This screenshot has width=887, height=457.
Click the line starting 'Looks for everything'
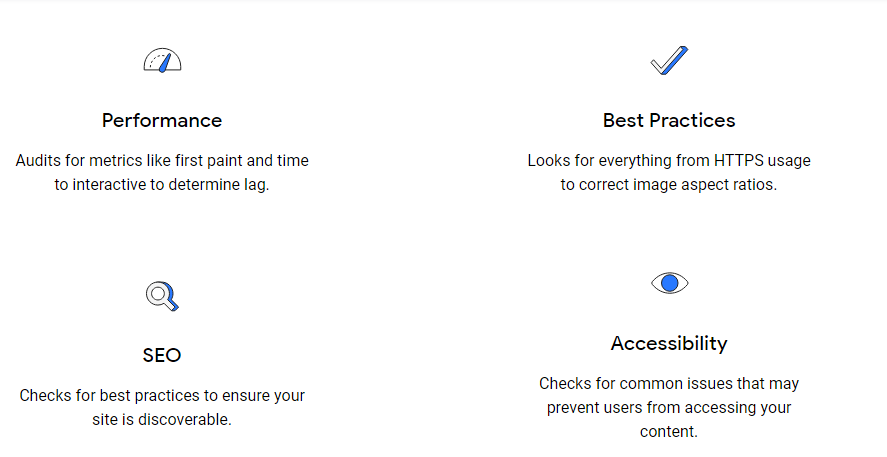pos(669,161)
